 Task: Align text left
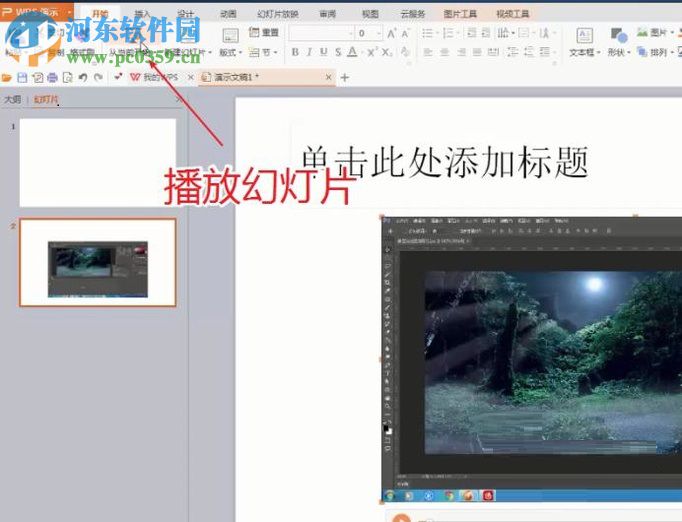(428, 52)
